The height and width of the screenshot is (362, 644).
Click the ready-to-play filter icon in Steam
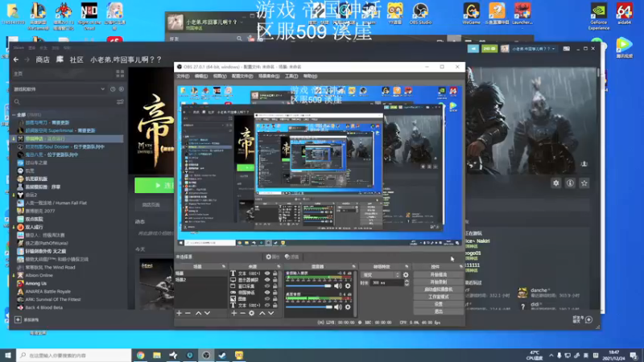122,89
